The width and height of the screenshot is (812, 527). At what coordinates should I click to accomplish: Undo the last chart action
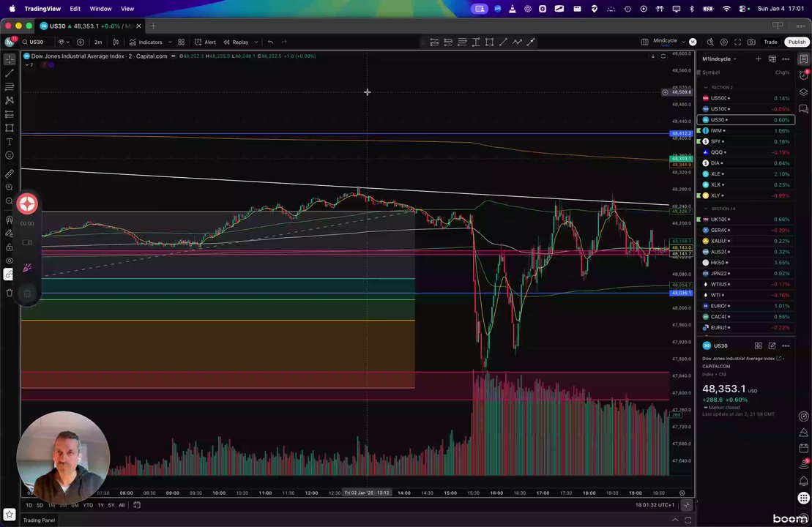(270, 42)
